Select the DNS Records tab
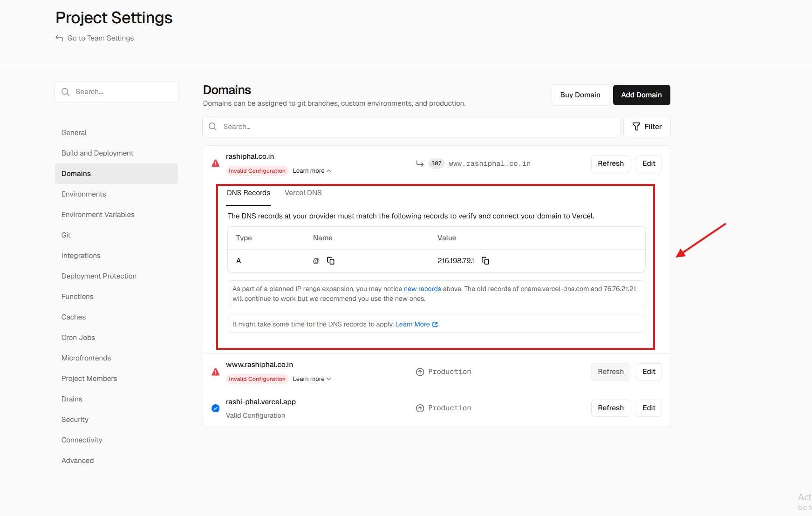 [x=248, y=193]
